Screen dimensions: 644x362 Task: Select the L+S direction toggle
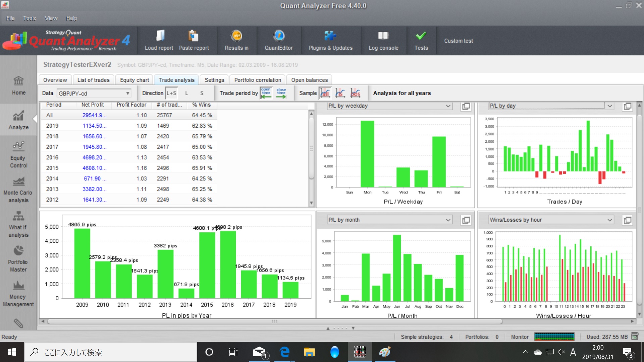[171, 93]
